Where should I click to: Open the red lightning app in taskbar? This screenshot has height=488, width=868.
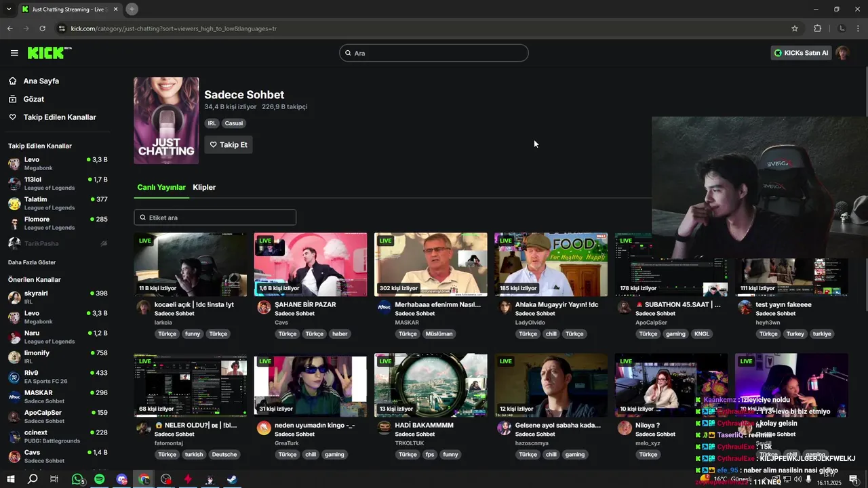coord(188,479)
